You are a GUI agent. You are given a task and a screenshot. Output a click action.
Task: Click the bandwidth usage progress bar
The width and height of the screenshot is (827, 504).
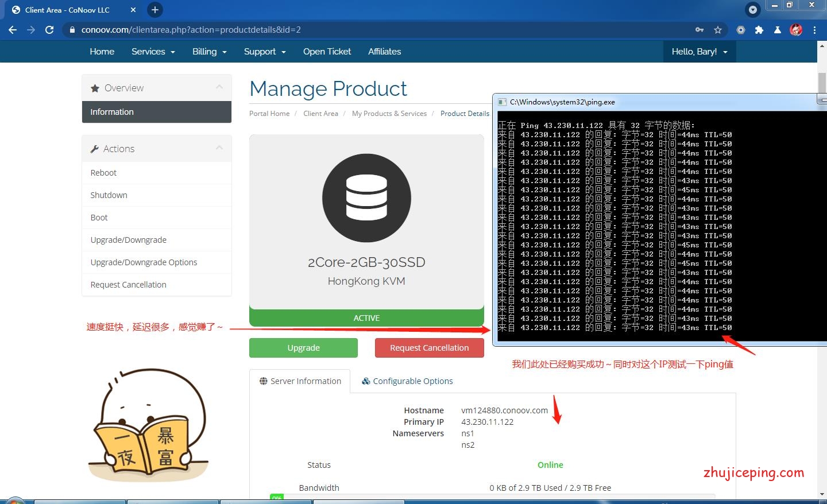(x=492, y=497)
